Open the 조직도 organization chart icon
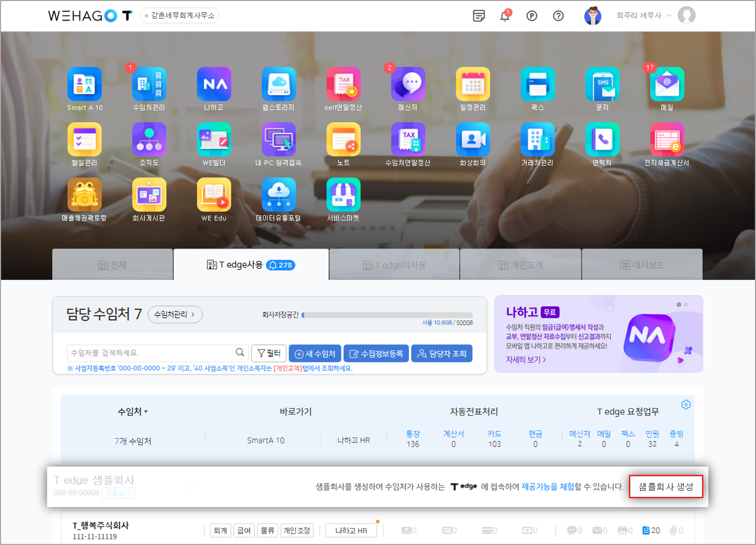This screenshot has height=545, width=756. click(x=149, y=140)
